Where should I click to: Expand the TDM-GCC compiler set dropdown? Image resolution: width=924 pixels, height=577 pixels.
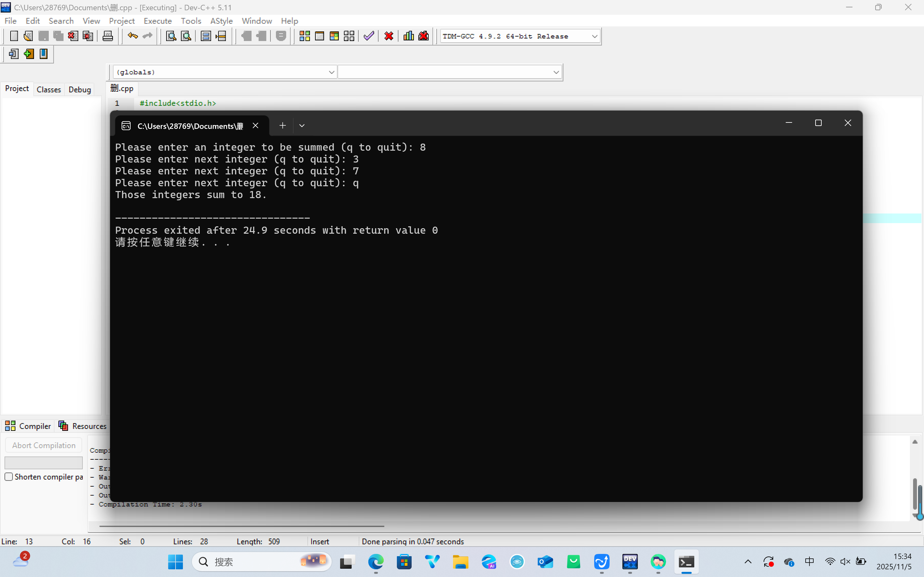click(594, 36)
